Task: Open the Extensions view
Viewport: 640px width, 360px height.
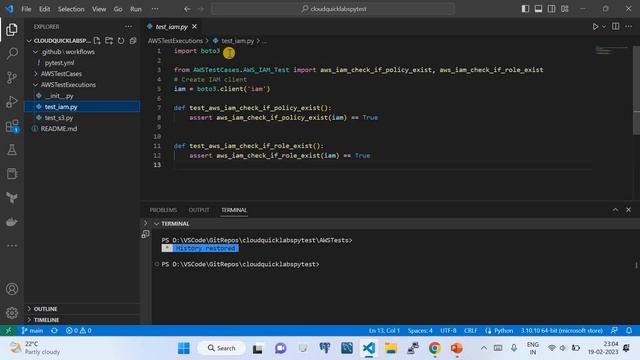Action: tap(12, 126)
